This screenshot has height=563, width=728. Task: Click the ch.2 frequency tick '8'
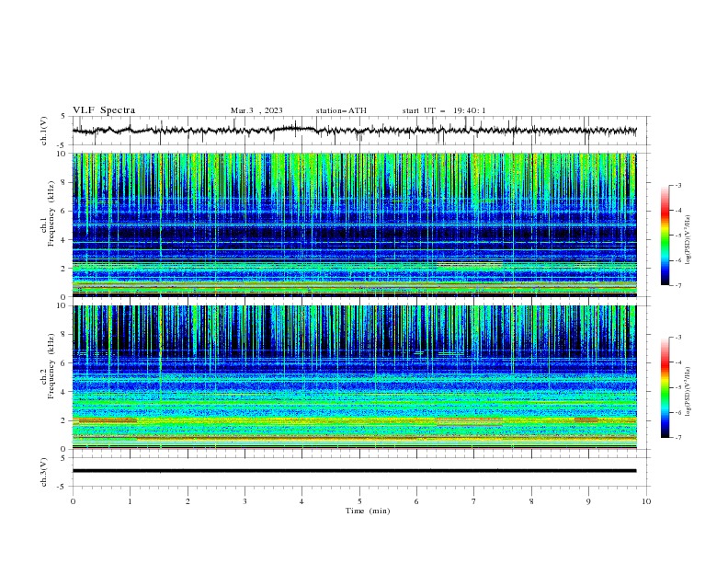65,335
